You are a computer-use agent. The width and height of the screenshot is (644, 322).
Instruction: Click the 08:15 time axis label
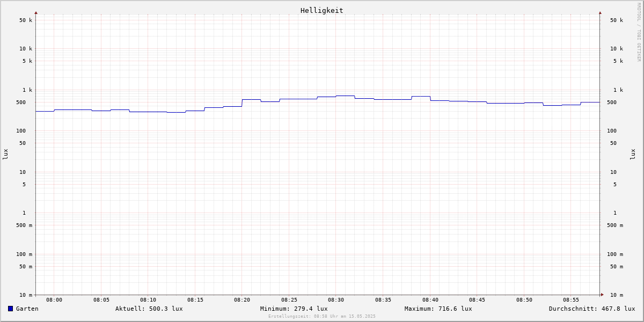(195, 300)
